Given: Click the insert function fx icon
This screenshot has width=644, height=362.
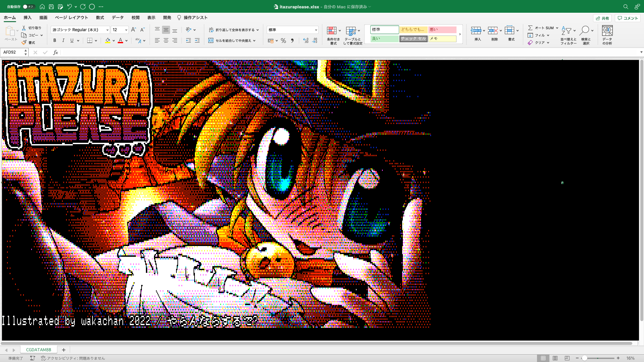Looking at the screenshot, I should [x=56, y=52].
